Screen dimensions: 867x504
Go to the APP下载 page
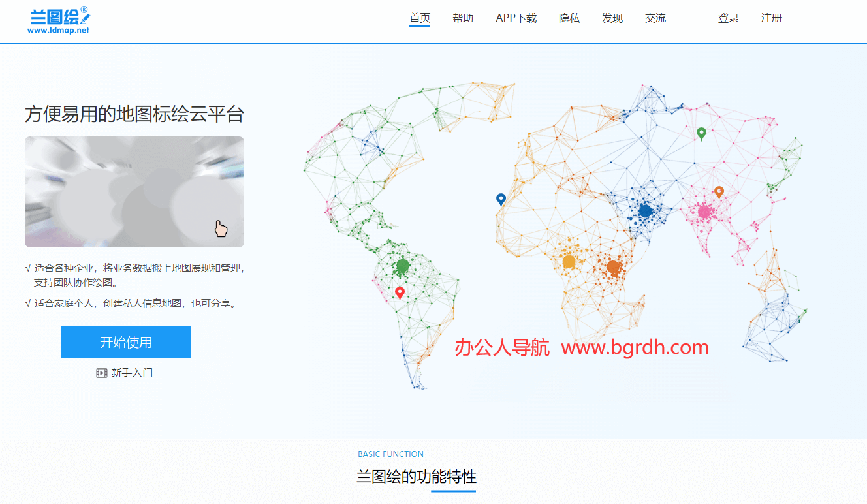(516, 18)
